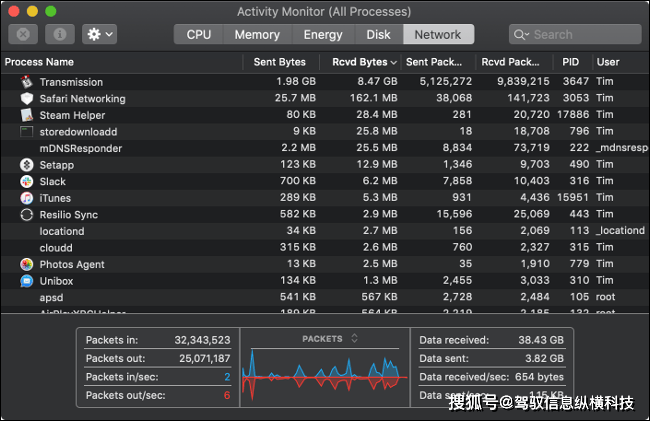
Task: Sort by Rcvd Bytes column header
Action: (x=359, y=62)
